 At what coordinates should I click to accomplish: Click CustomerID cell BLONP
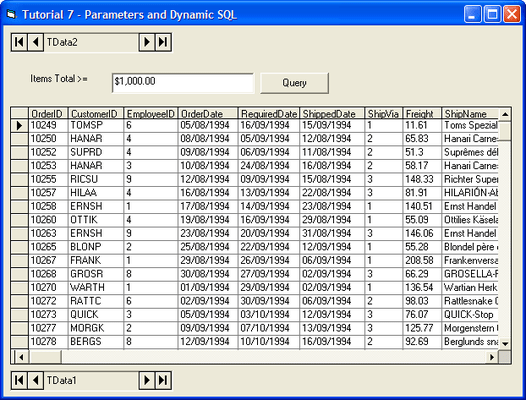96,247
